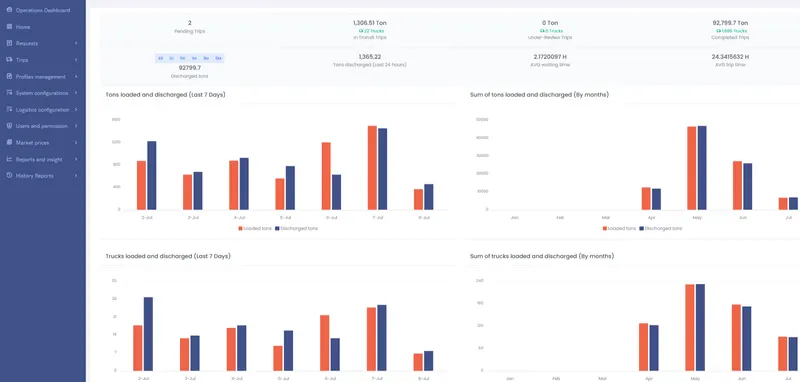This screenshot has width=800, height=382.
Task: Click the 7-Jul loaded tons bar in daily tons chart
Action: click(x=372, y=168)
